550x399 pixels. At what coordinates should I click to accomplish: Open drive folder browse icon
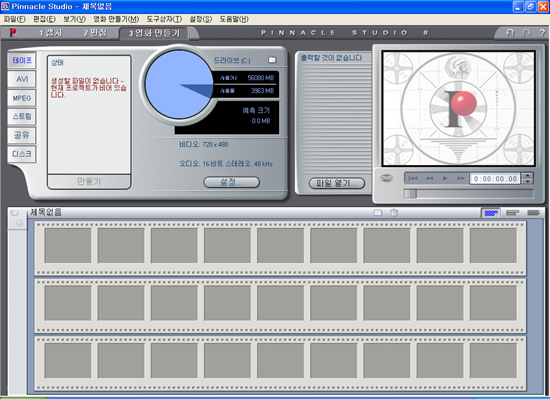coord(272,60)
